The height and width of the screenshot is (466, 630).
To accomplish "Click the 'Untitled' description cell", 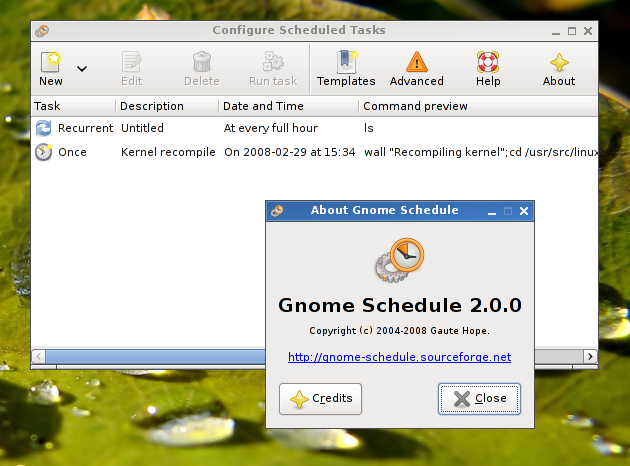I will 142,128.
